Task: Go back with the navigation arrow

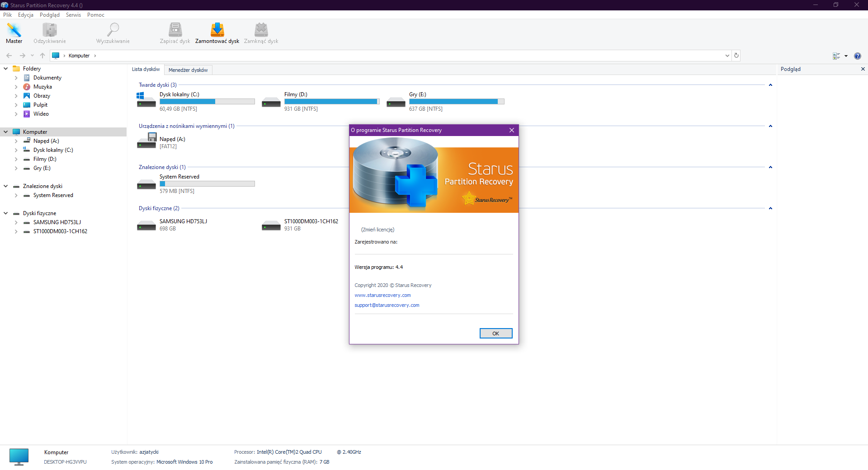Action: coord(9,56)
